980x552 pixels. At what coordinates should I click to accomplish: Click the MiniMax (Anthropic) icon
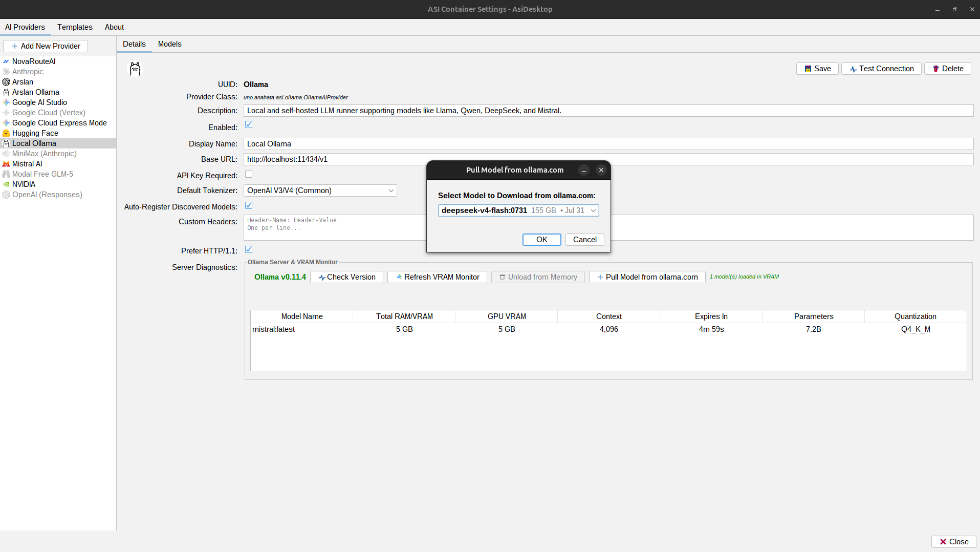coord(6,154)
